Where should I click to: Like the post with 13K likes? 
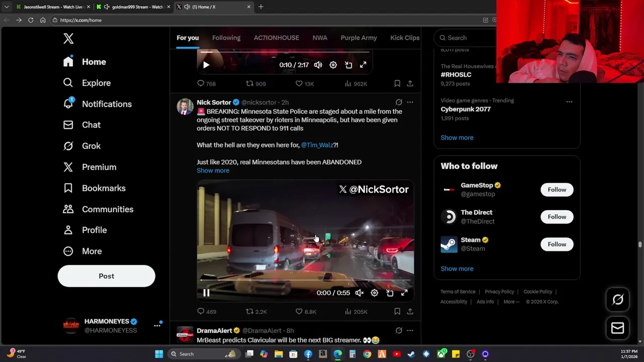[304, 83]
